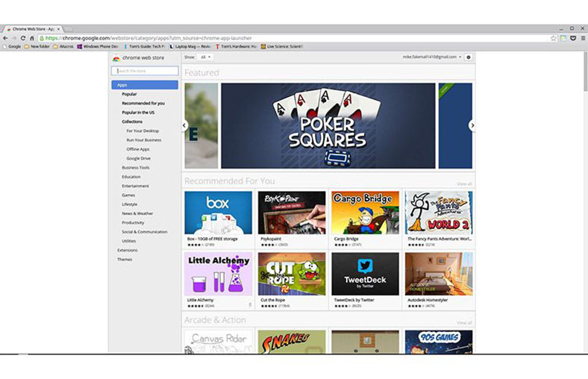Click the page vertical scrollbar

[x=585, y=71]
